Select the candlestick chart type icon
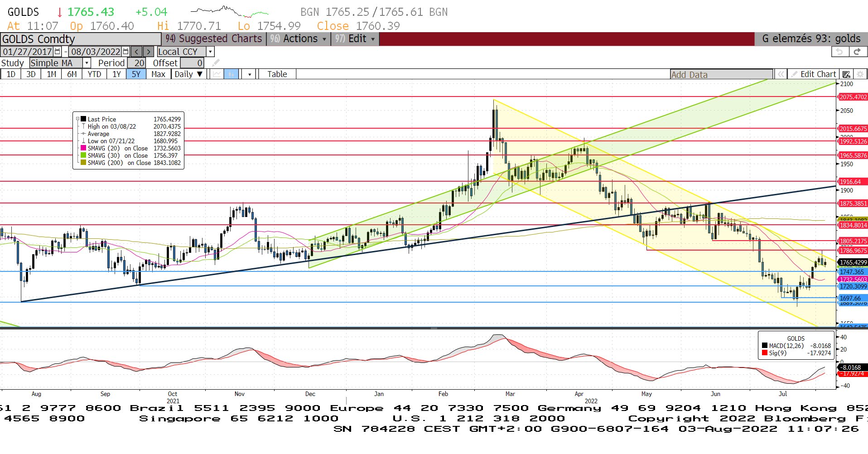 tap(231, 74)
